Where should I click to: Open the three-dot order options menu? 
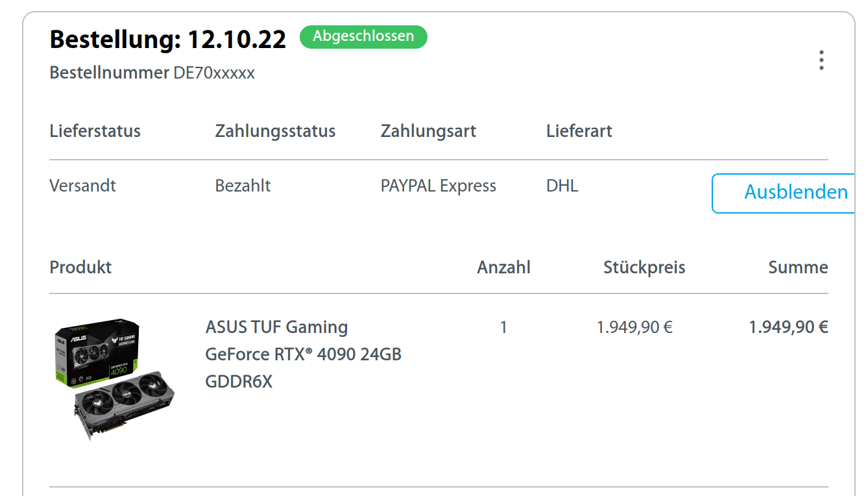pyautogui.click(x=821, y=60)
